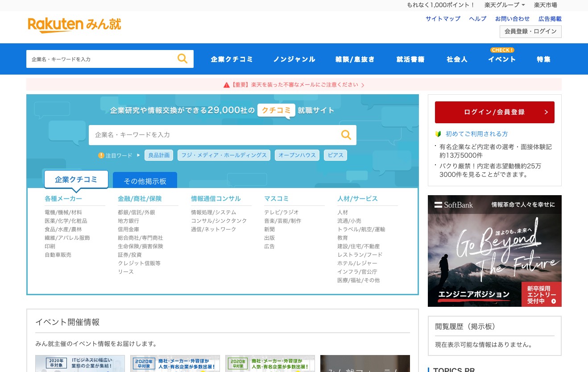Open the 特集 menu item
Screen dimensions: 588x372
click(544, 59)
